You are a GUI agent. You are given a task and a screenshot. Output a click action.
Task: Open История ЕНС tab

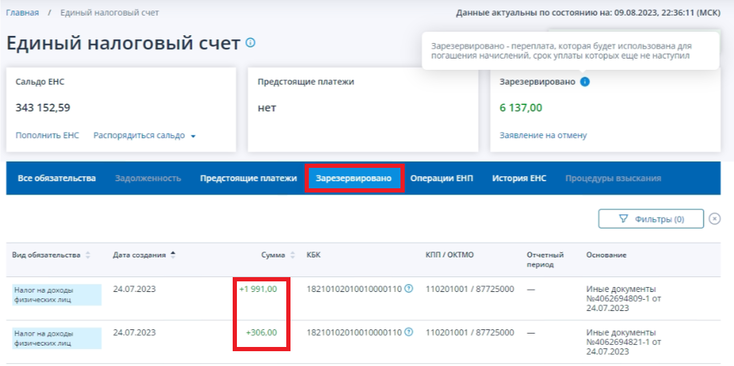click(x=519, y=178)
